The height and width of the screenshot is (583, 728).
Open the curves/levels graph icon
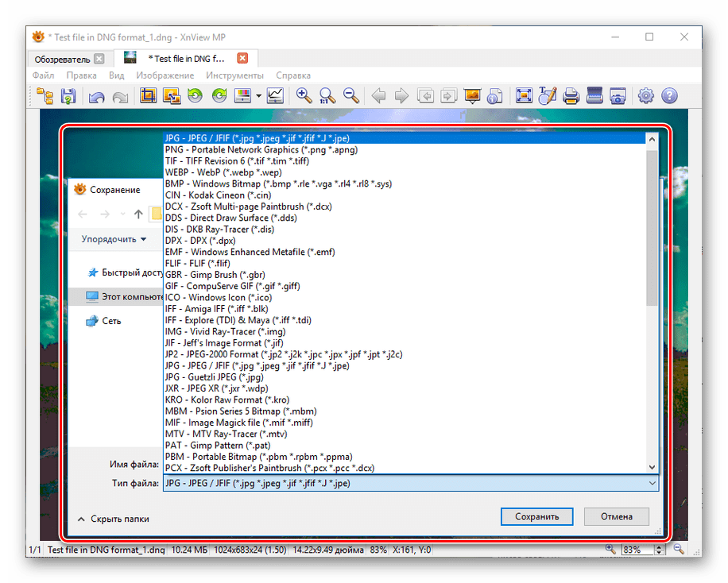275,96
